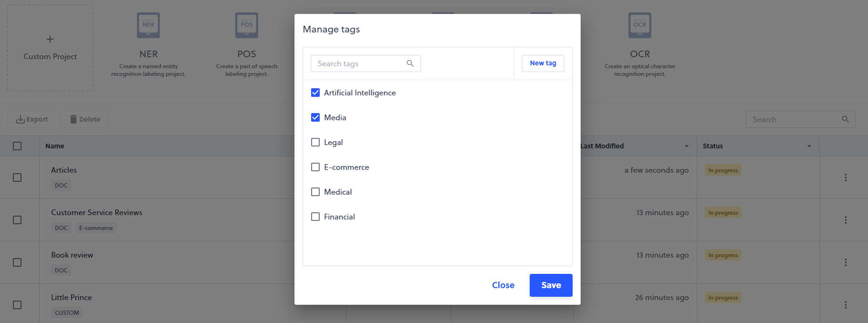Check the Financial tag checkbox

click(315, 217)
